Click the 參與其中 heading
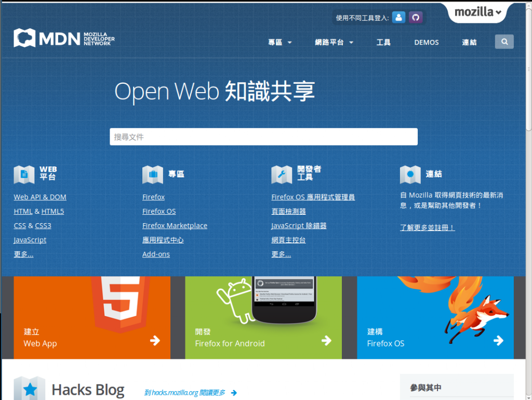Image resolution: width=532 pixels, height=400 pixels. tap(425, 388)
